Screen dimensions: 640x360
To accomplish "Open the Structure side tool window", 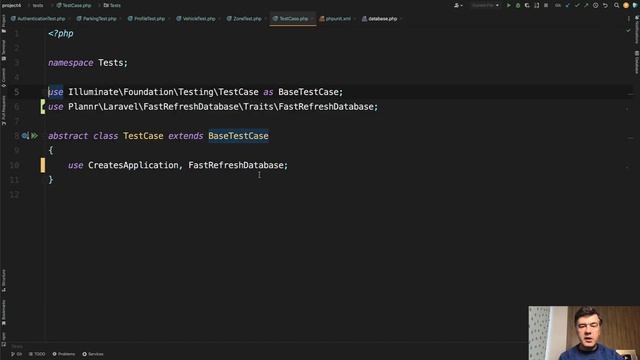I will coord(4,280).
